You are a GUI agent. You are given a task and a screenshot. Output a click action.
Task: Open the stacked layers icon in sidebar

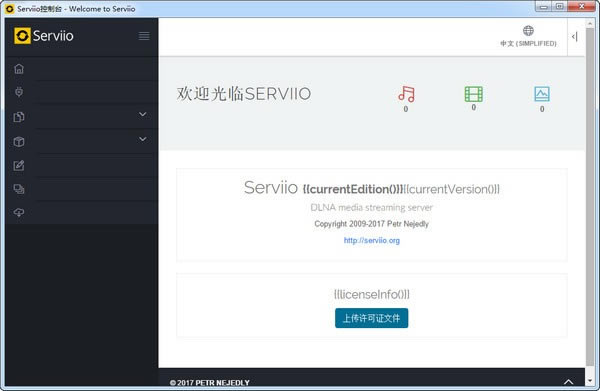[x=19, y=189]
